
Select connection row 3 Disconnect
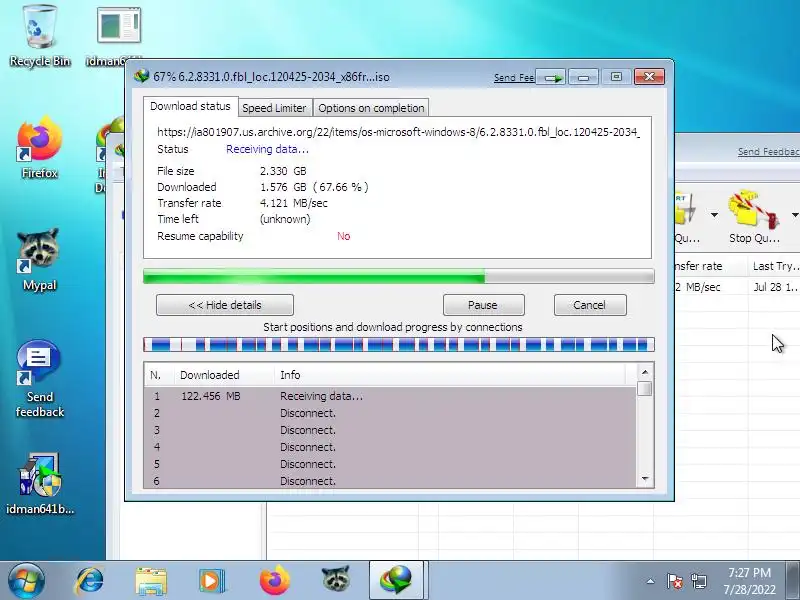[390, 430]
